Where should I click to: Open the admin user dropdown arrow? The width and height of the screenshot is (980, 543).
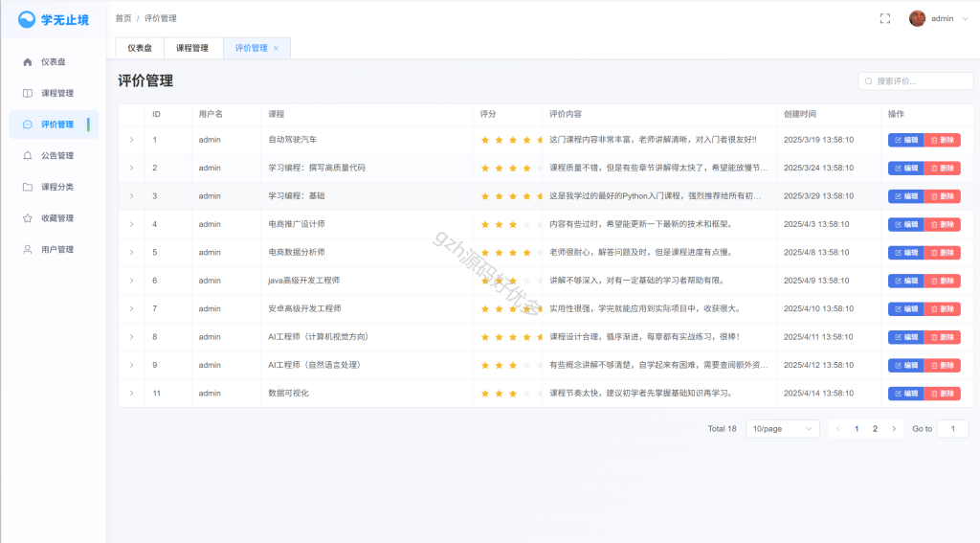(965, 19)
